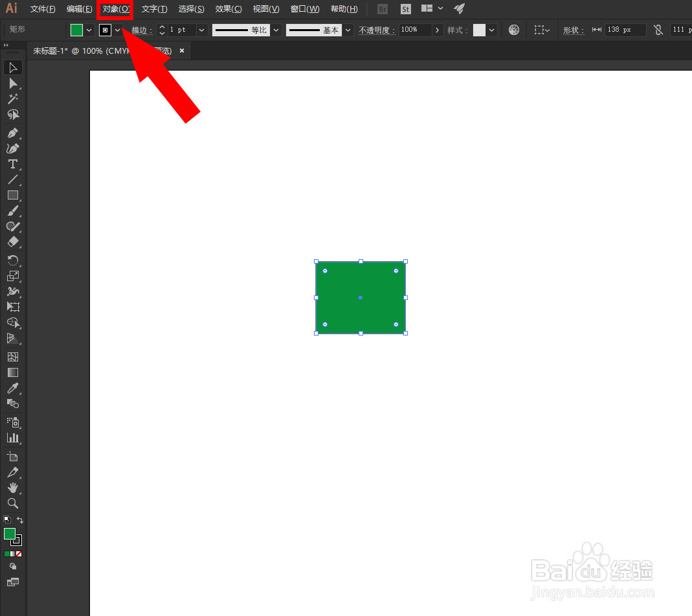
Task: Open the 效果(C) menu
Action: point(228,9)
